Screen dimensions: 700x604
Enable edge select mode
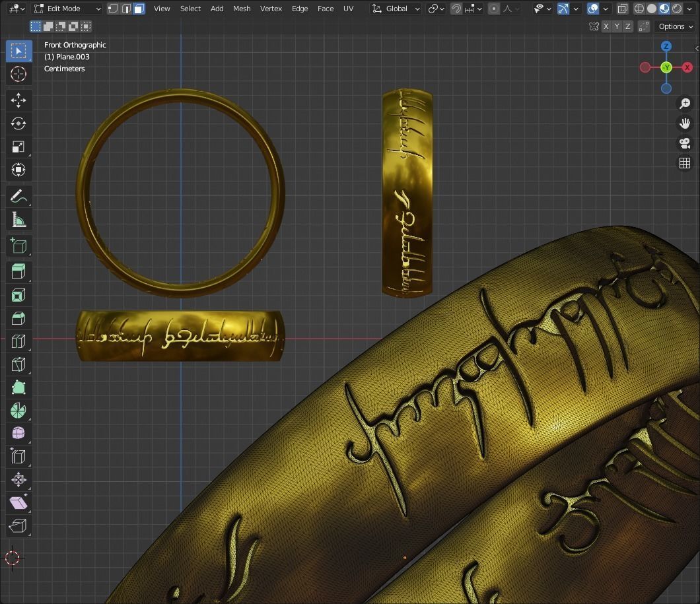126,9
